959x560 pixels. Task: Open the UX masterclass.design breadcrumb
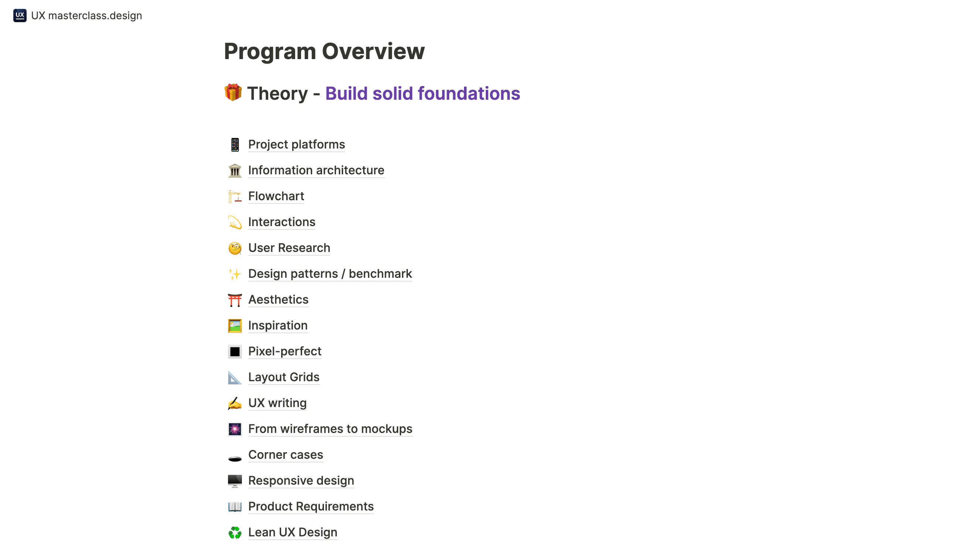point(86,16)
